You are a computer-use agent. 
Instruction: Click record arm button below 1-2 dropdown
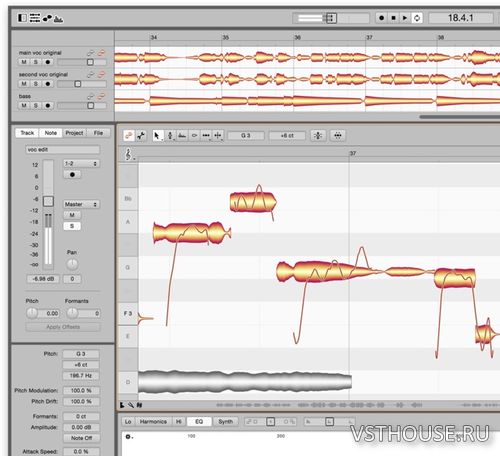(72, 175)
